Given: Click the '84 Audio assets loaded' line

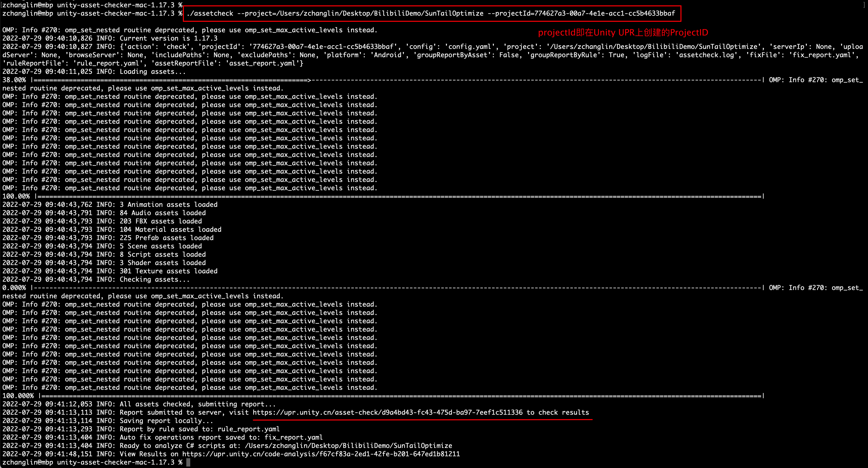Looking at the screenshot, I should coord(162,213).
